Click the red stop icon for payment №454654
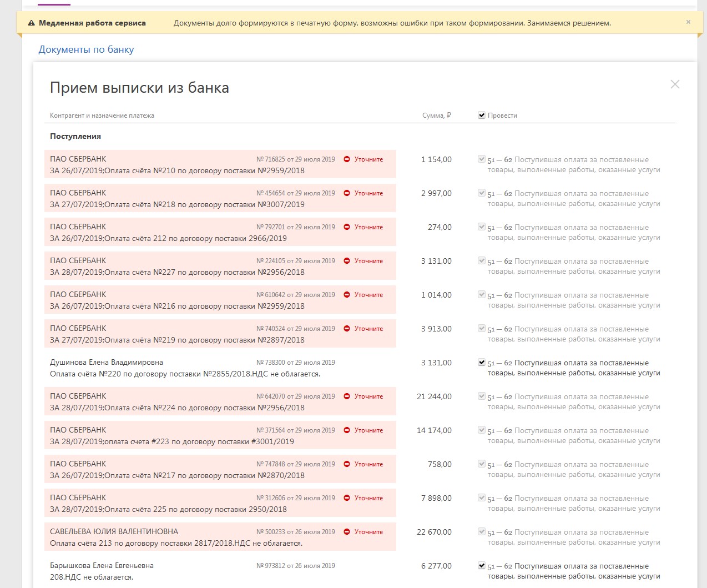Screen dimensions: 707x588 pyautogui.click(x=347, y=193)
